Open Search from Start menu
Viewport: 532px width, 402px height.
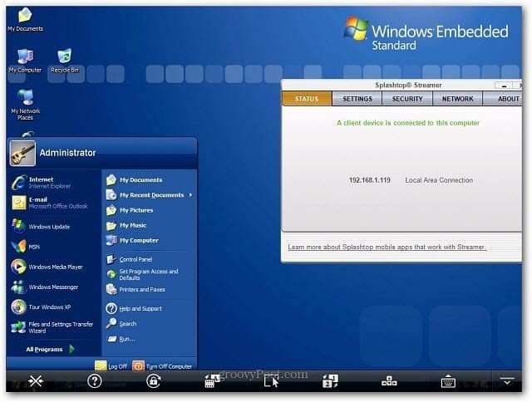tap(121, 324)
